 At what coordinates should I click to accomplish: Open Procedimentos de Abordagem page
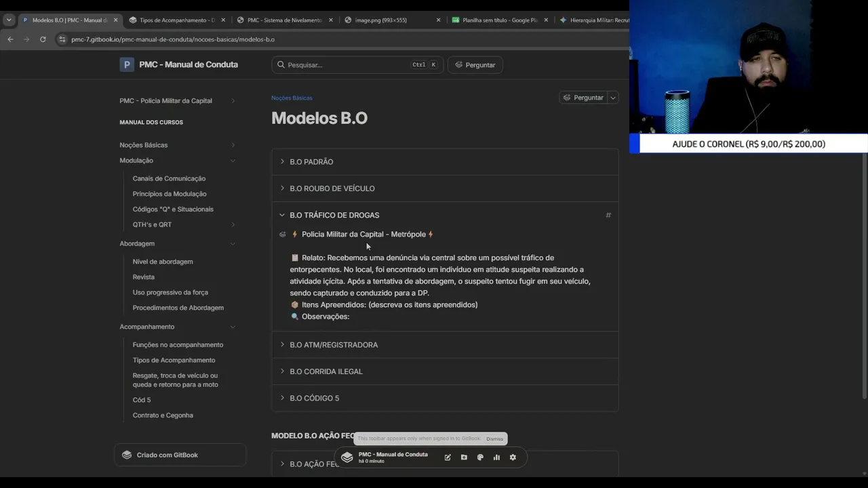pyautogui.click(x=178, y=308)
